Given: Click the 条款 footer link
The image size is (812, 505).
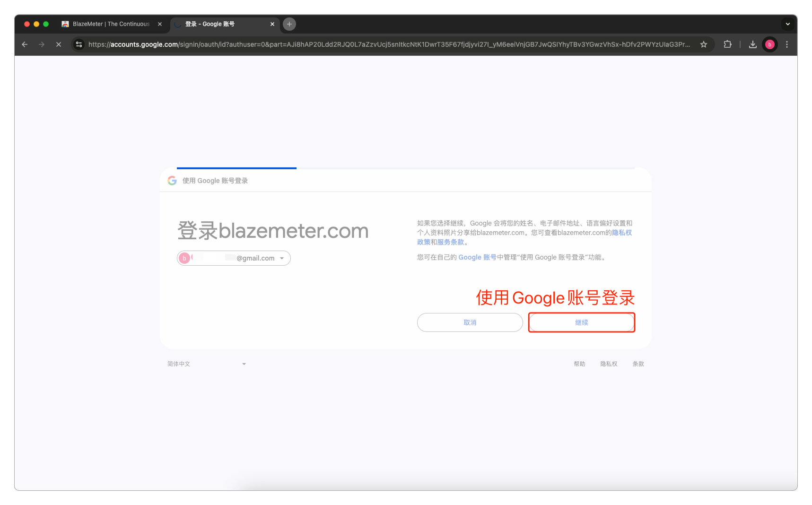Looking at the screenshot, I should tap(638, 364).
